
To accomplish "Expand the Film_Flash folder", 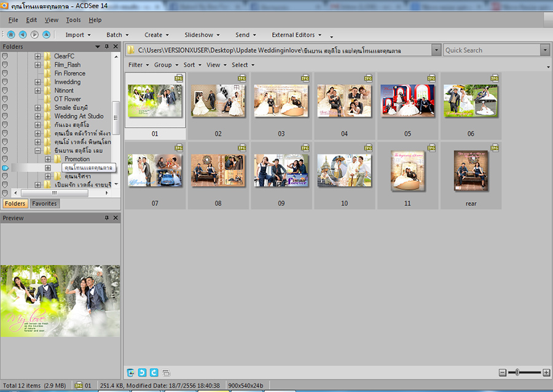I will 37,65.
